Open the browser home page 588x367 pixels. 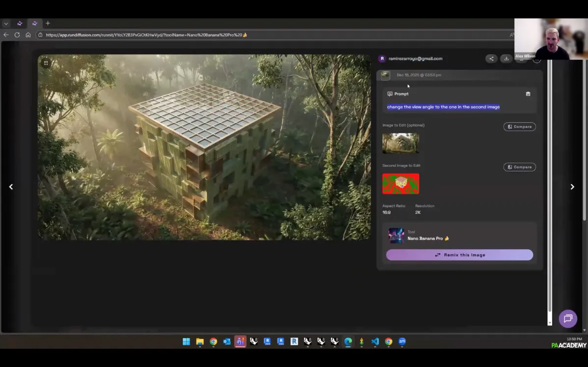(x=28, y=35)
